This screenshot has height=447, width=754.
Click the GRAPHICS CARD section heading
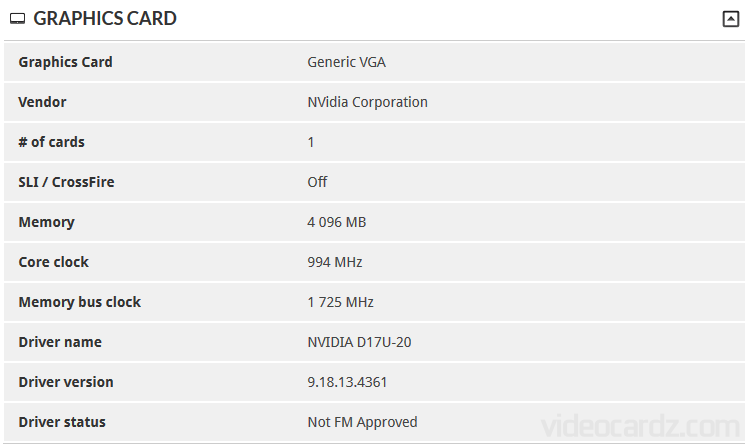click(105, 19)
